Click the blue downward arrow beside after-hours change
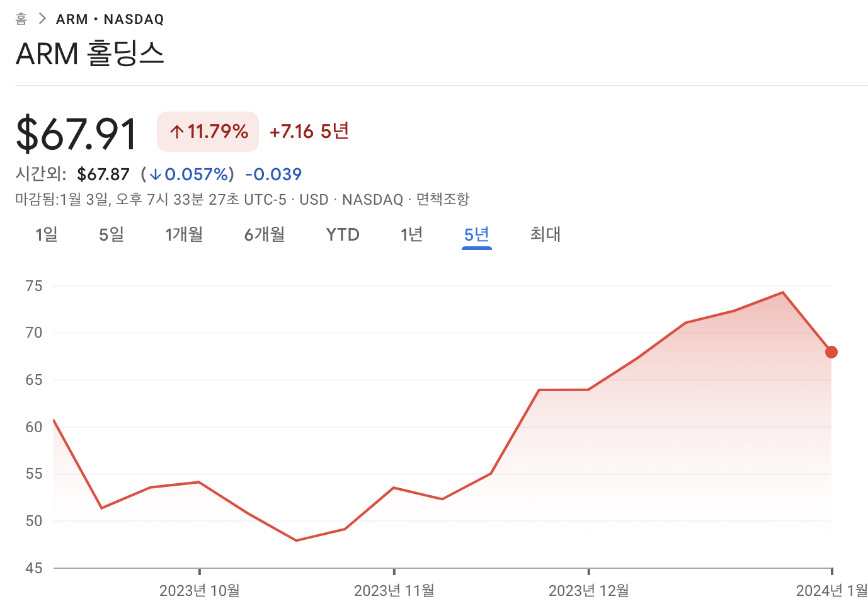Screen dimensions: 868x606 [156, 174]
